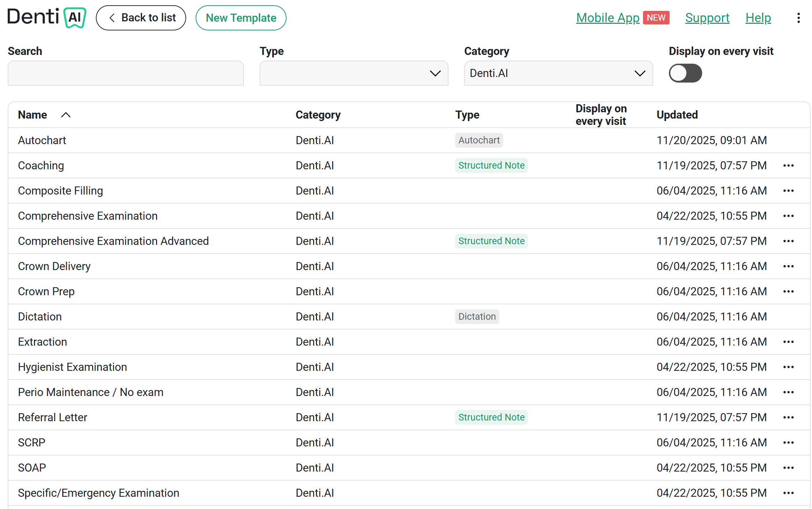
Task: Sort by the Name column header
Action: (33, 115)
